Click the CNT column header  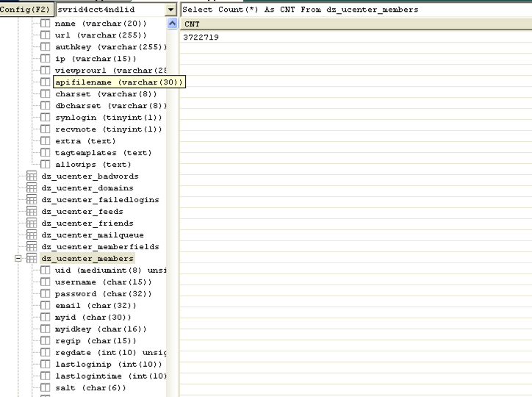356,24
